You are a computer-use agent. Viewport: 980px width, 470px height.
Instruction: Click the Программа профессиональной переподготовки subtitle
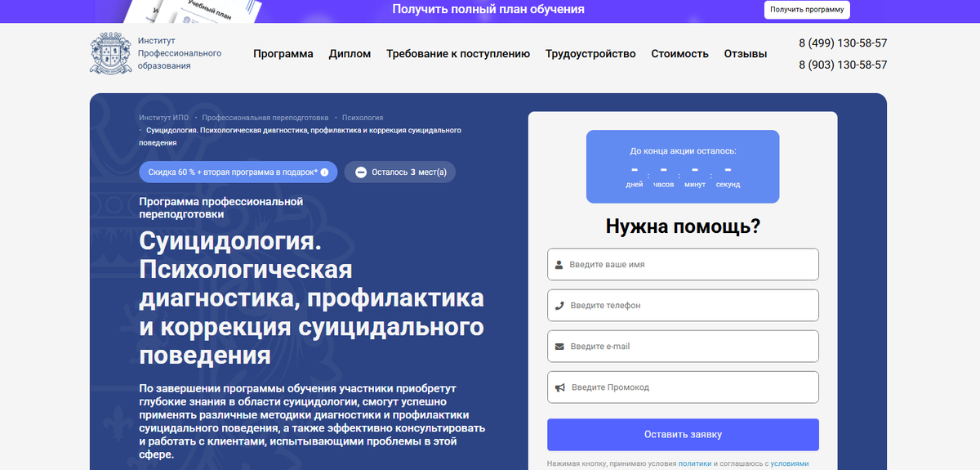coord(221,208)
